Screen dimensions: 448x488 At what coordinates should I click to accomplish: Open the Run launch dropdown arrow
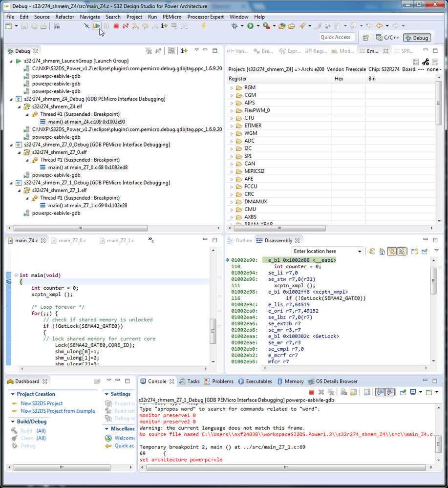[x=258, y=26]
